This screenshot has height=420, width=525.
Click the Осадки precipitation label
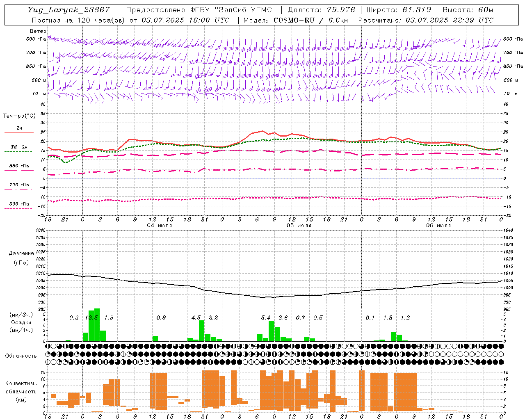pos(21,322)
